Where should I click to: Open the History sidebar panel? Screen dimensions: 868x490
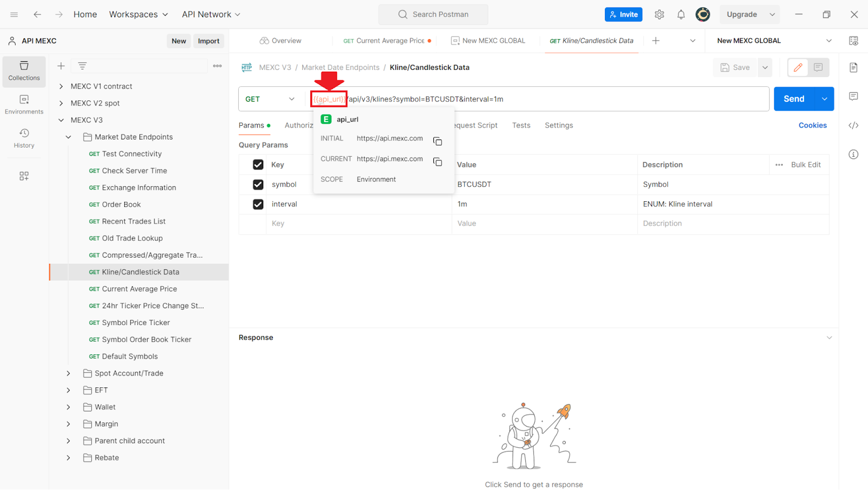point(24,139)
